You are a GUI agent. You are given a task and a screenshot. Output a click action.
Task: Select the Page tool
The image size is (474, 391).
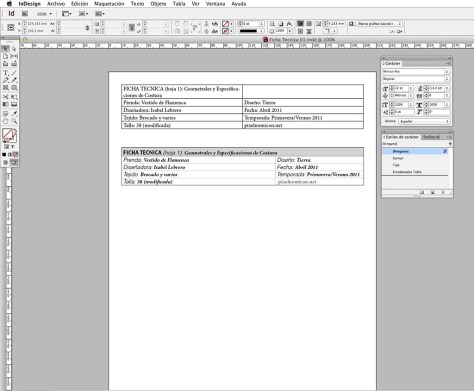click(6, 56)
